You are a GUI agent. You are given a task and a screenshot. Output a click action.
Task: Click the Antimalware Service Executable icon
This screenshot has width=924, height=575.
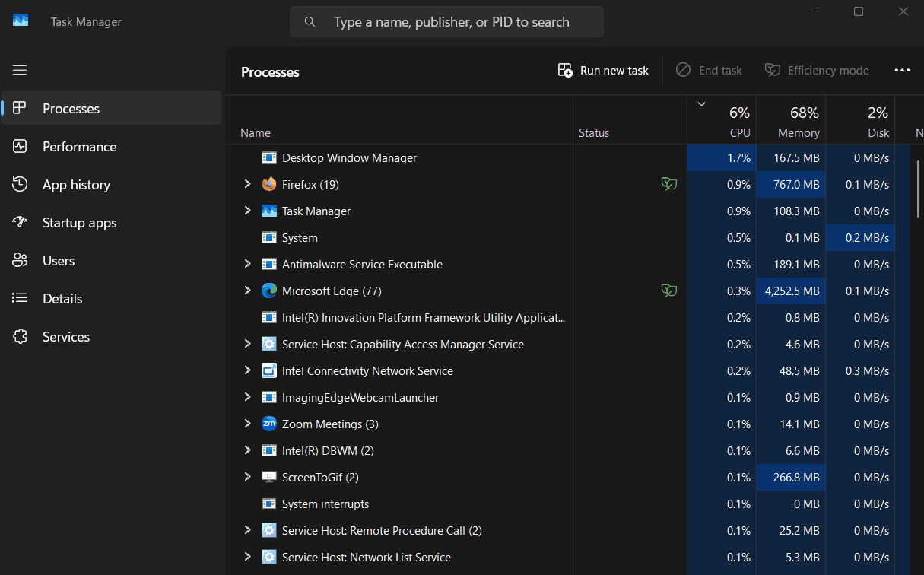[x=269, y=264]
